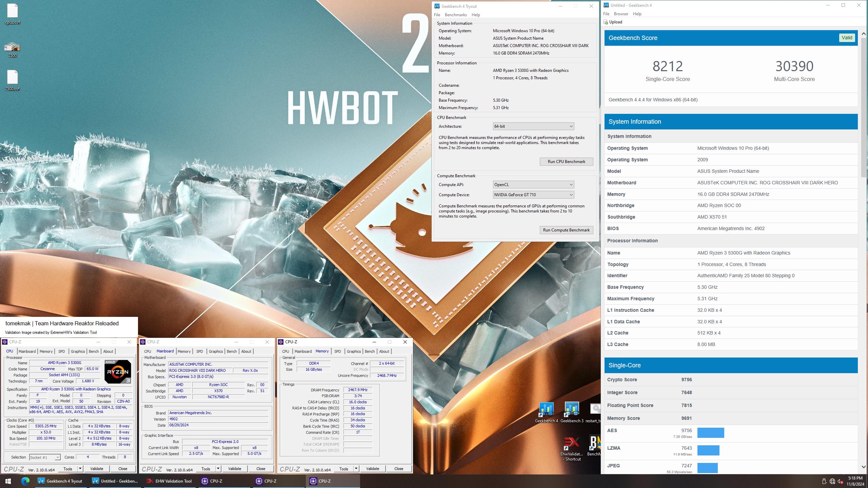868x488 pixels.
Task: Click DRAM Frequency value 2467.9 MHz
Action: tap(357, 390)
